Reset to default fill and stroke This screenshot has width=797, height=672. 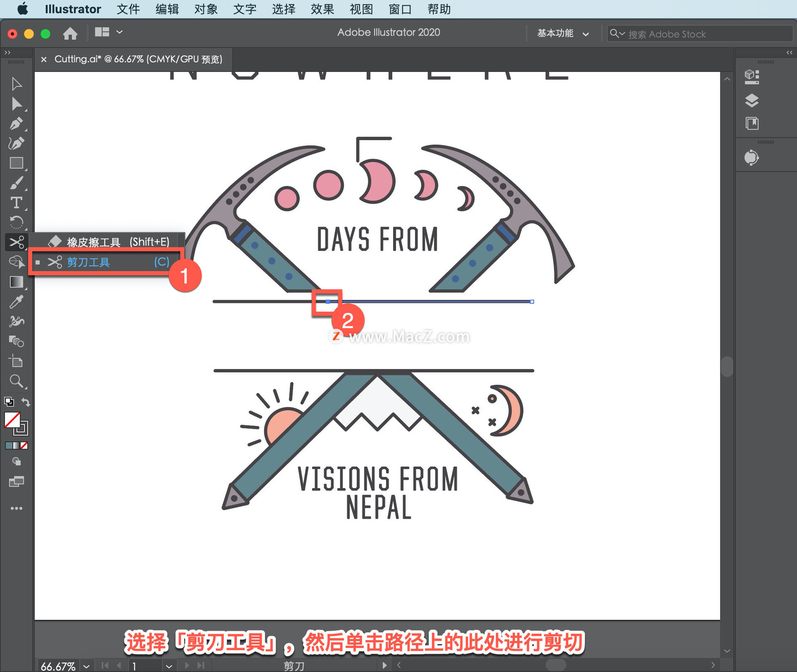click(9, 402)
